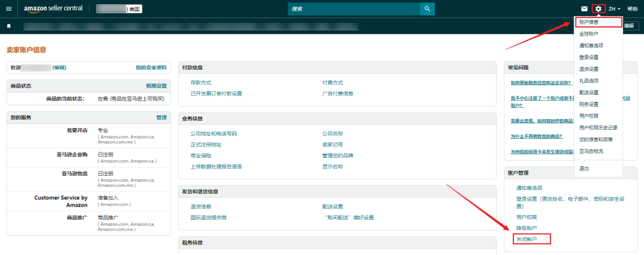Screen dimensions: 644x255
Task: Open 商业保险 link
Action: 201,156
